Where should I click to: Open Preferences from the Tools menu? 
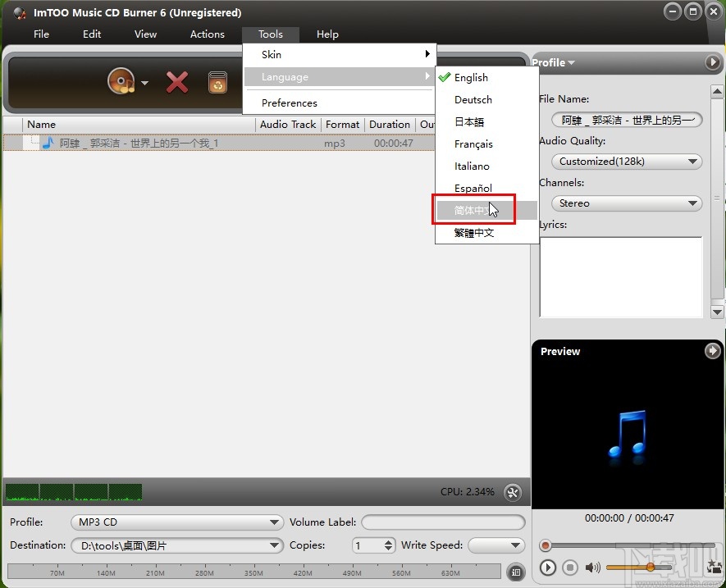tap(290, 103)
